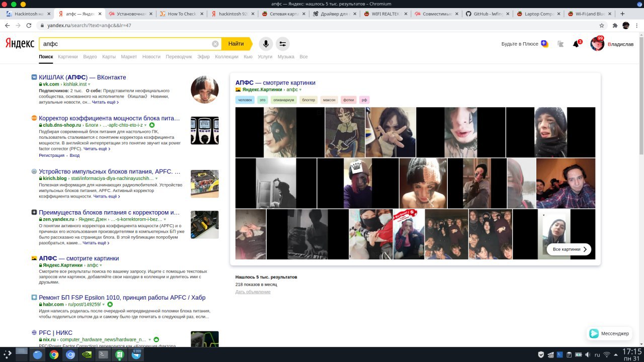Open the collections icon in the Yandex header
The image size is (644, 362).
point(560,44)
